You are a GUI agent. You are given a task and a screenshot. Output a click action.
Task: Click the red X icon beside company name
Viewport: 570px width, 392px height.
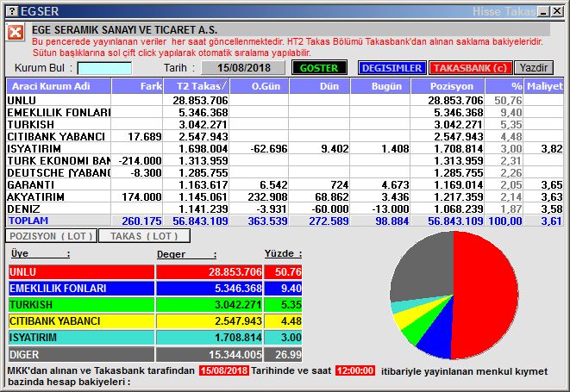(x=16, y=33)
